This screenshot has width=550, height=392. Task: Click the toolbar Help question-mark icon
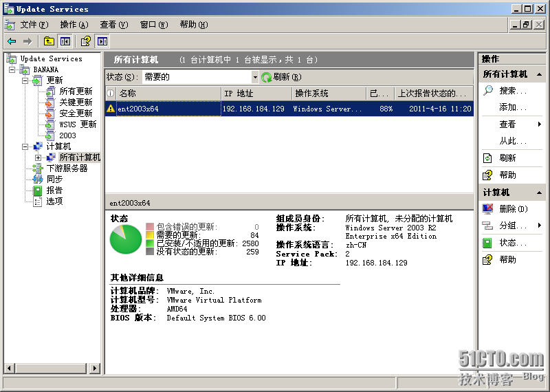tap(85, 41)
